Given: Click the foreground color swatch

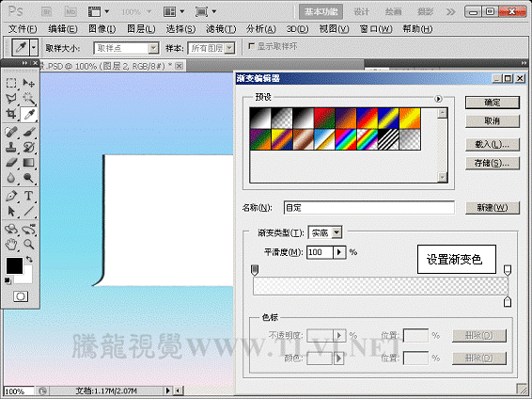Looking at the screenshot, I should [14, 265].
